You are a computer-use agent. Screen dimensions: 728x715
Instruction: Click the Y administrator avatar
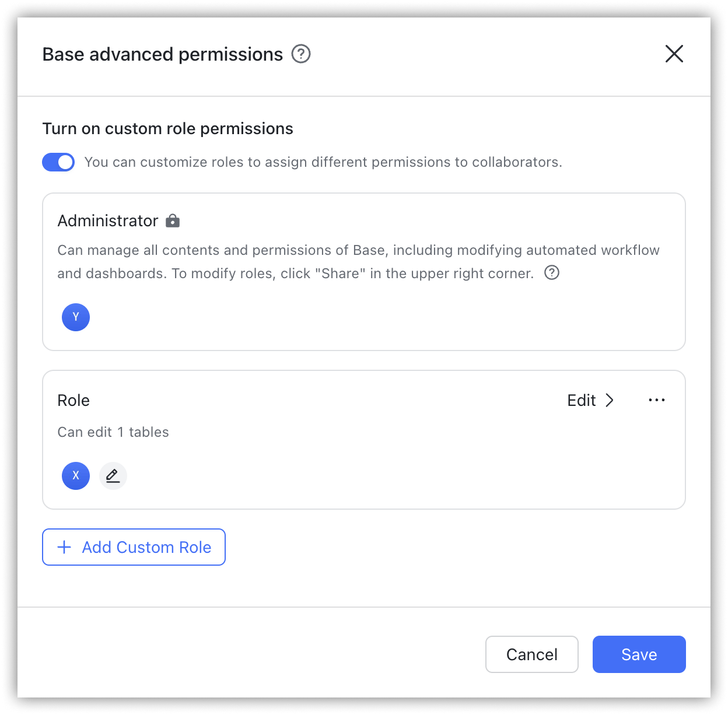[76, 317]
